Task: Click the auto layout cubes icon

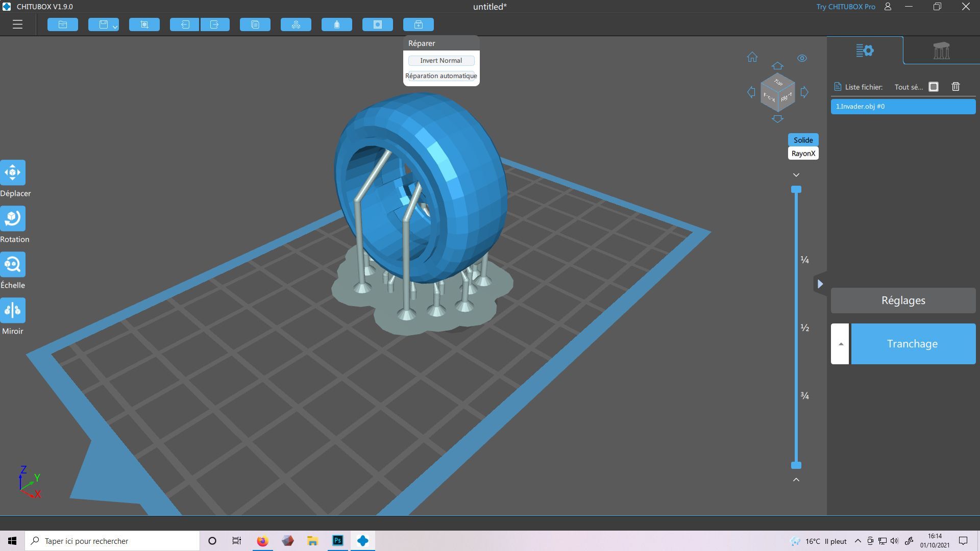Action: pyautogui.click(x=296, y=24)
